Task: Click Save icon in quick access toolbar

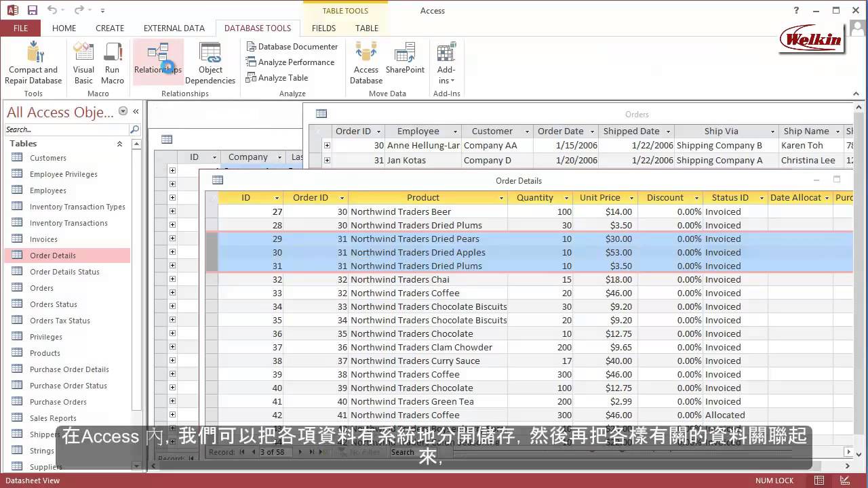Action: pos(32,10)
